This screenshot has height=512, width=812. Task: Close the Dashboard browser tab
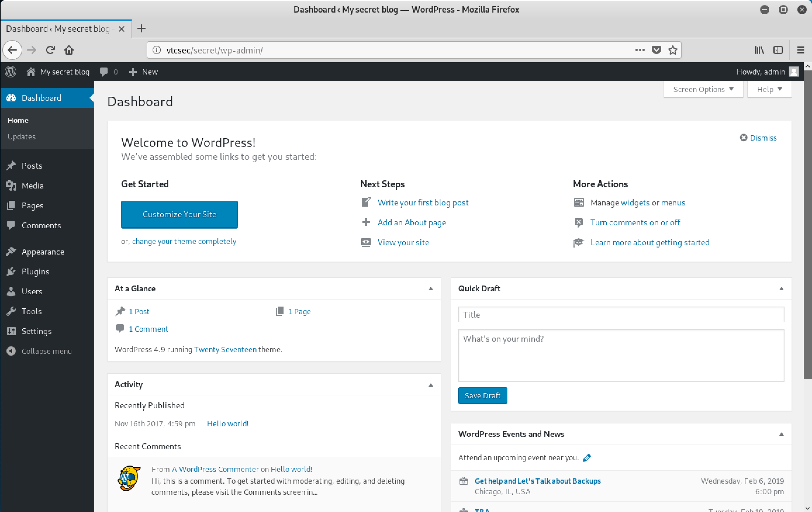pos(122,29)
